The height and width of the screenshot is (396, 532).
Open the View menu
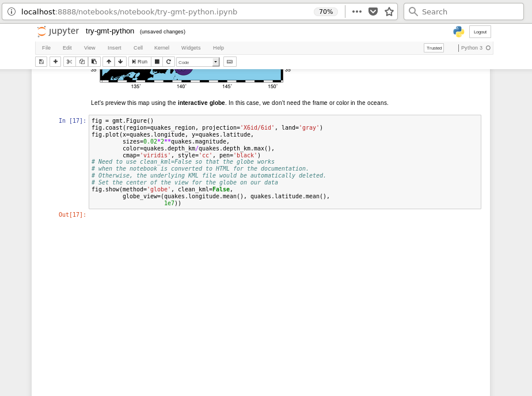click(x=90, y=48)
